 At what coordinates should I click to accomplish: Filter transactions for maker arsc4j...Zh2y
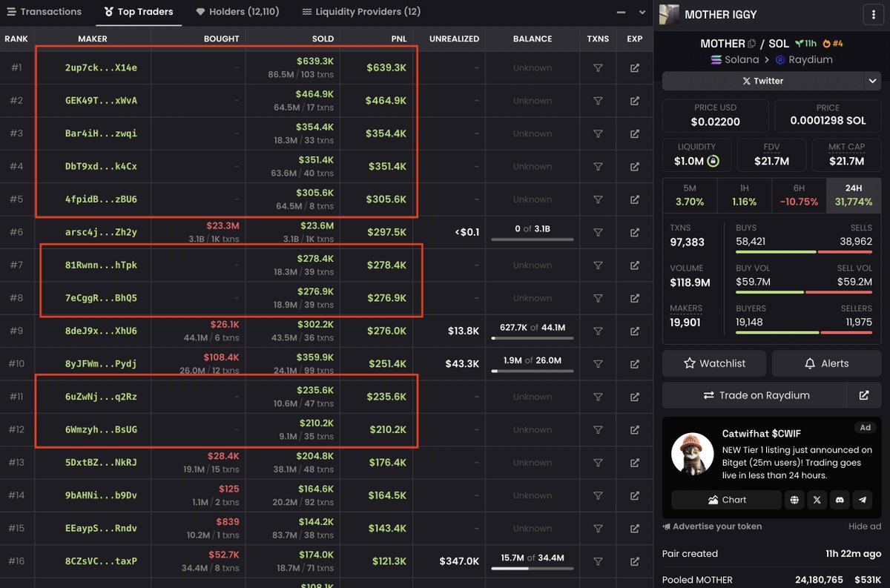tap(598, 232)
